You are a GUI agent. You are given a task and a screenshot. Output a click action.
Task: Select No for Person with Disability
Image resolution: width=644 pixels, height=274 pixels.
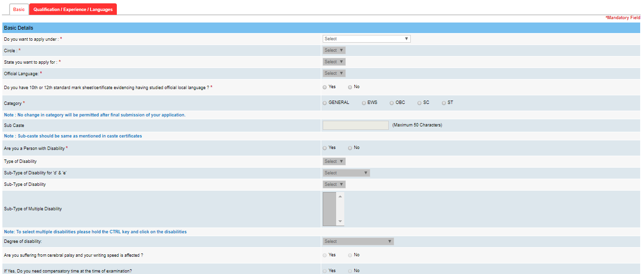[350, 148]
